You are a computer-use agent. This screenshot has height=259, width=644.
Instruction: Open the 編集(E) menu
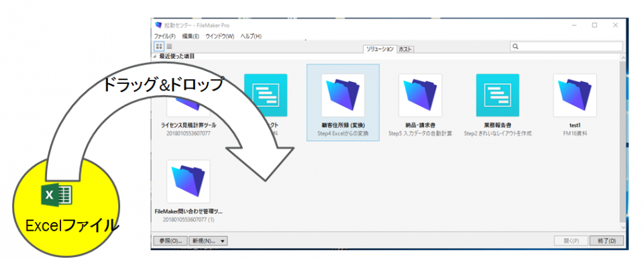point(191,36)
